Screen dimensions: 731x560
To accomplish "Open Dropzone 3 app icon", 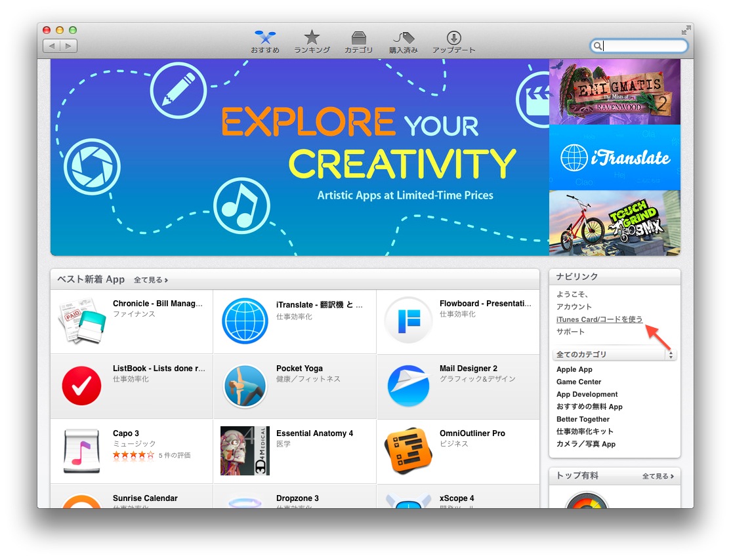I will 245,503.
